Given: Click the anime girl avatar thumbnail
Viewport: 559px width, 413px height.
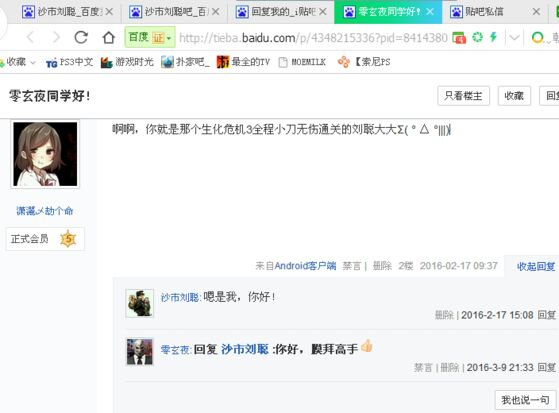Looking at the screenshot, I should [45, 154].
